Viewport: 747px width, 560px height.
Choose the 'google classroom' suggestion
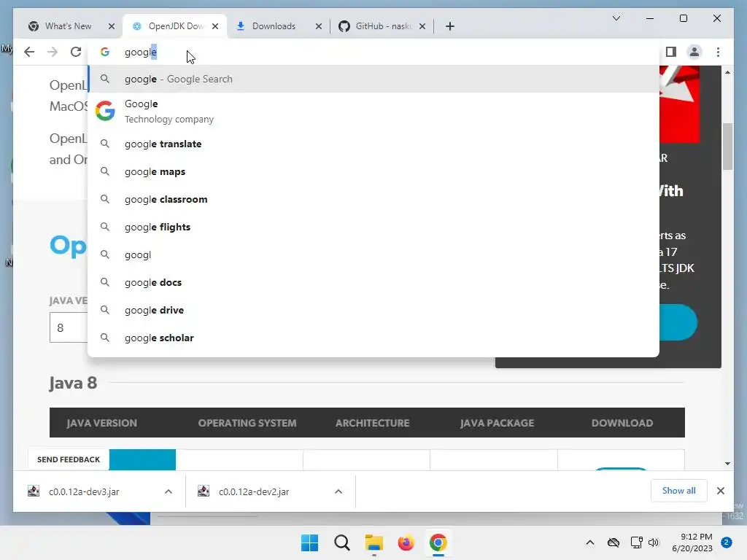coord(373,199)
